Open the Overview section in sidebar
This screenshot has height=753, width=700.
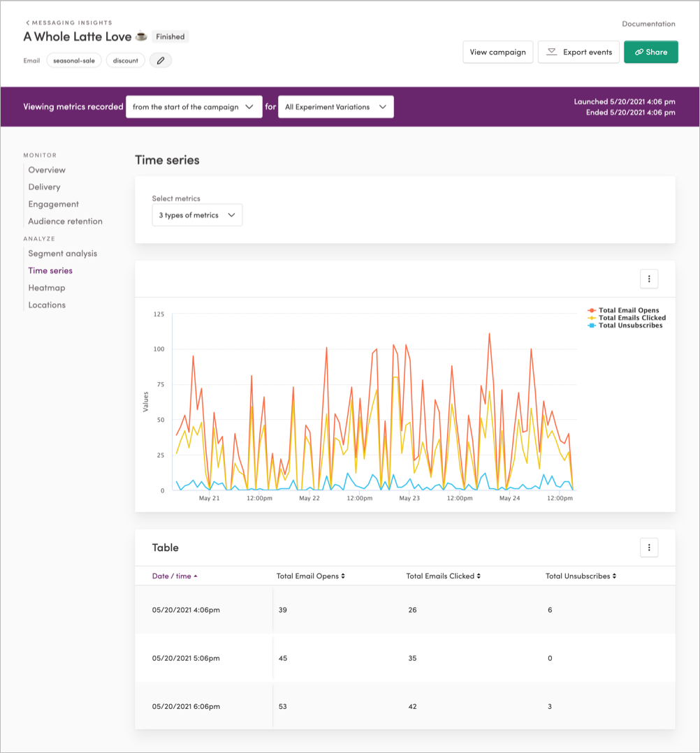point(47,170)
